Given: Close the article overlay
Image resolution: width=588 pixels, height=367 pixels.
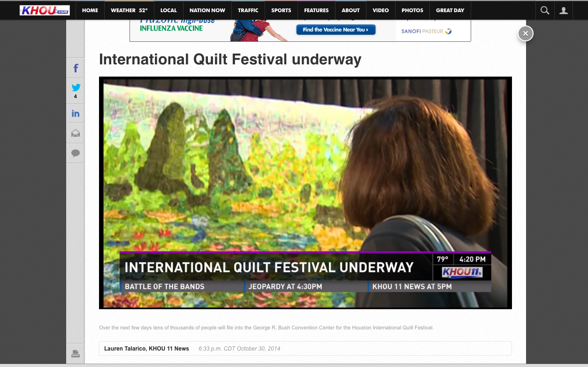Looking at the screenshot, I should point(526,33).
